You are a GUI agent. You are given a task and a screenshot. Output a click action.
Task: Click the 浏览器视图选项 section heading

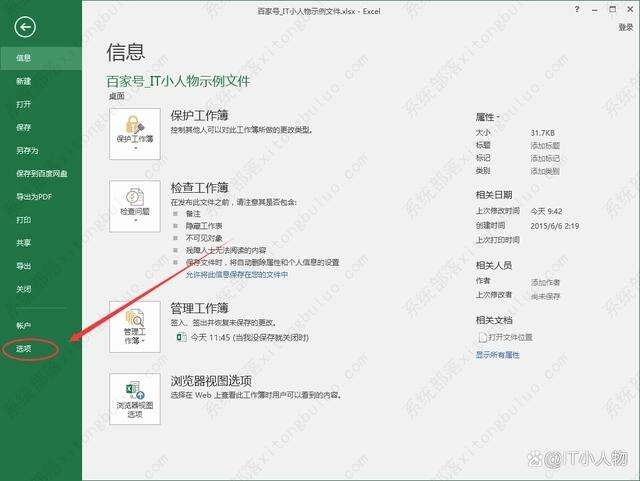[x=211, y=381]
